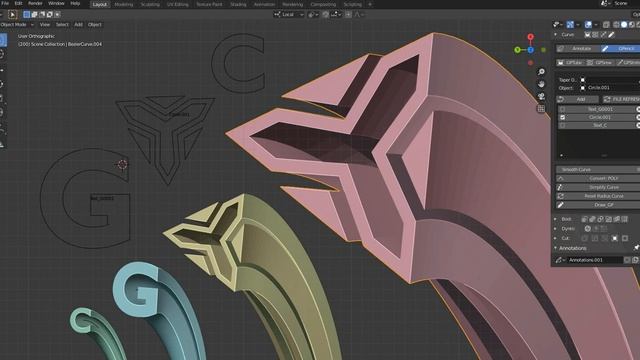Screen dimensions: 640x360
Task: Click the Annotations.001 name field
Action: 595,260
